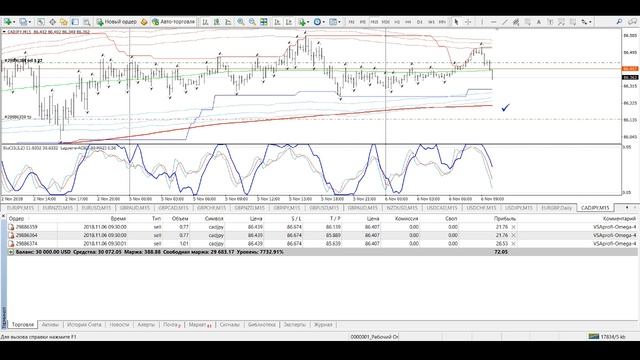Select the cursor arrow tool
The width and height of the screenshot is (640, 360).
pos(456,22)
